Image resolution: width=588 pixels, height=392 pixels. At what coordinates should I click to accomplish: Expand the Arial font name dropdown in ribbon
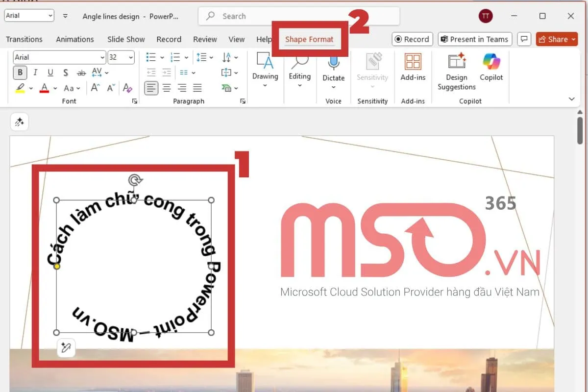coord(102,57)
